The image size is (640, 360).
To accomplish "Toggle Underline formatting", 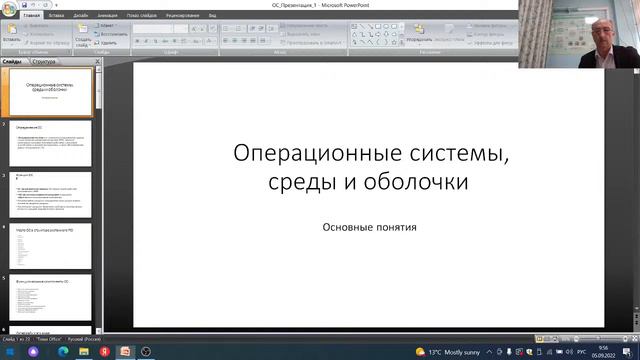I will (x=156, y=41).
